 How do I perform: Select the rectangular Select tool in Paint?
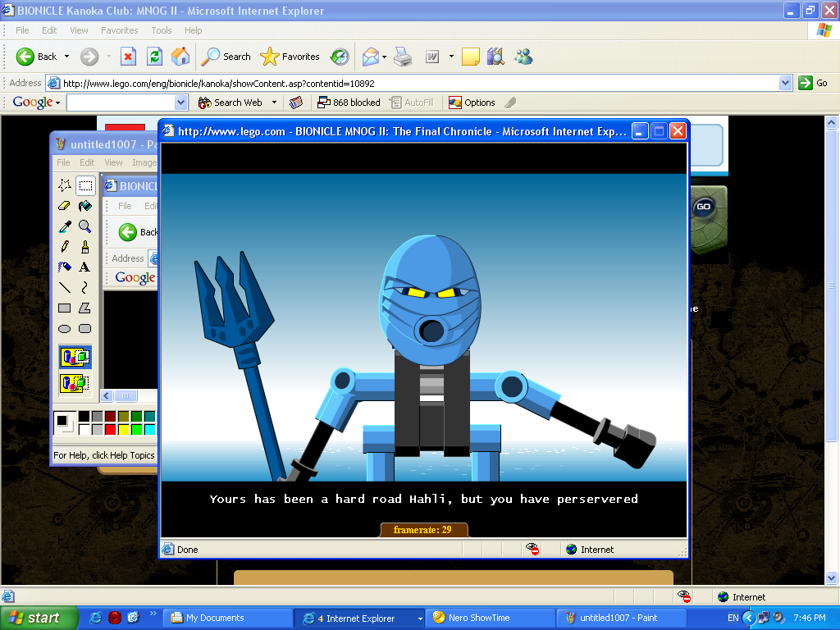(x=85, y=185)
